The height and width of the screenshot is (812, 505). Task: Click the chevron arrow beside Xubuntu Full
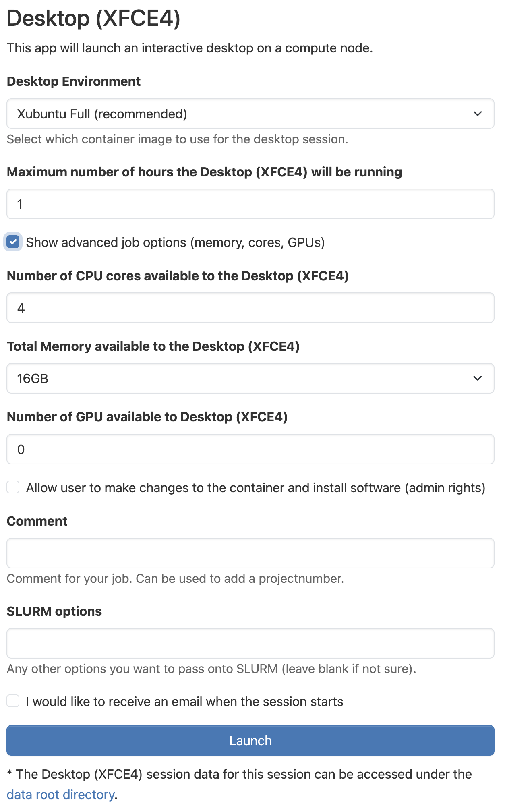point(478,114)
